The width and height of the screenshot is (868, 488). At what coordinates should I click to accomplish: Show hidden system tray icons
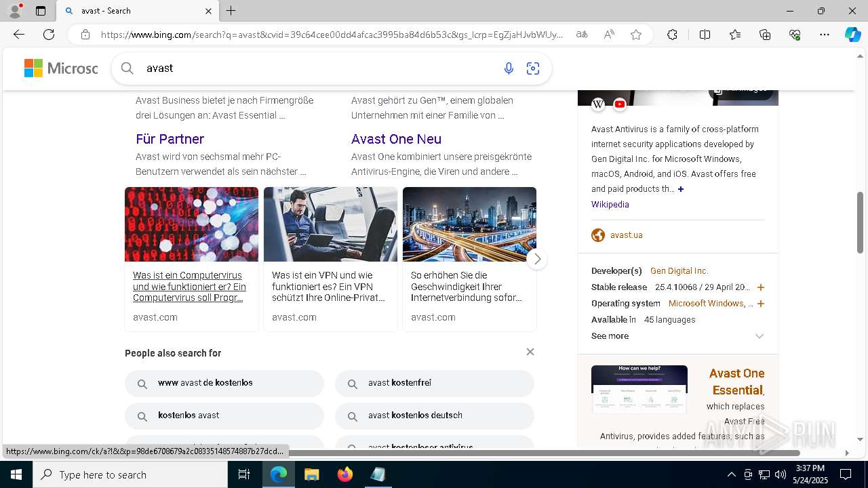pyautogui.click(x=731, y=474)
